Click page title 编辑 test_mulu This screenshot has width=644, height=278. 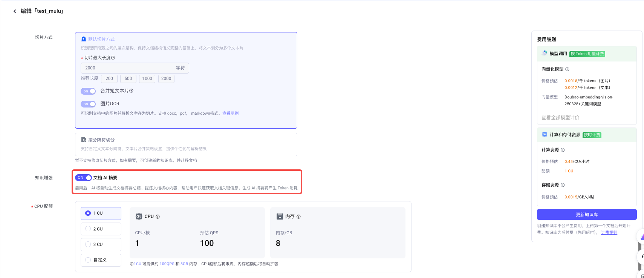click(42, 11)
